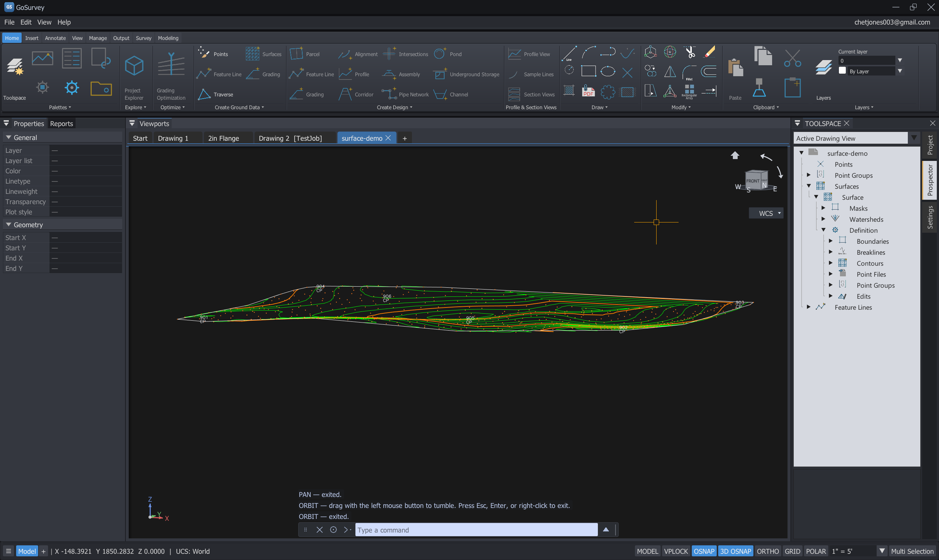Enable POLAR tracking
This screenshot has width=939, height=560.
[x=815, y=551]
